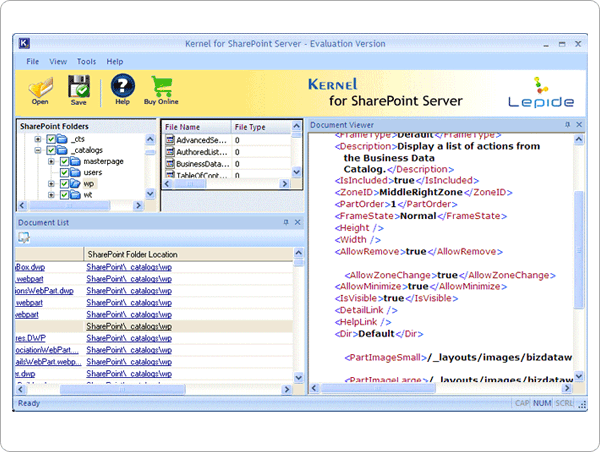Click SharePoint Folders scroll right arrow
Screen dimensions: 600x452
coord(138,206)
